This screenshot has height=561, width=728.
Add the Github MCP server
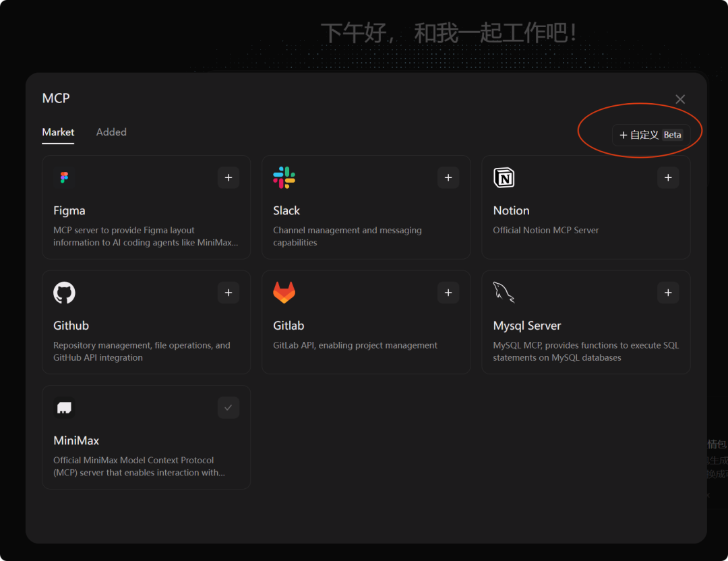coord(229,293)
